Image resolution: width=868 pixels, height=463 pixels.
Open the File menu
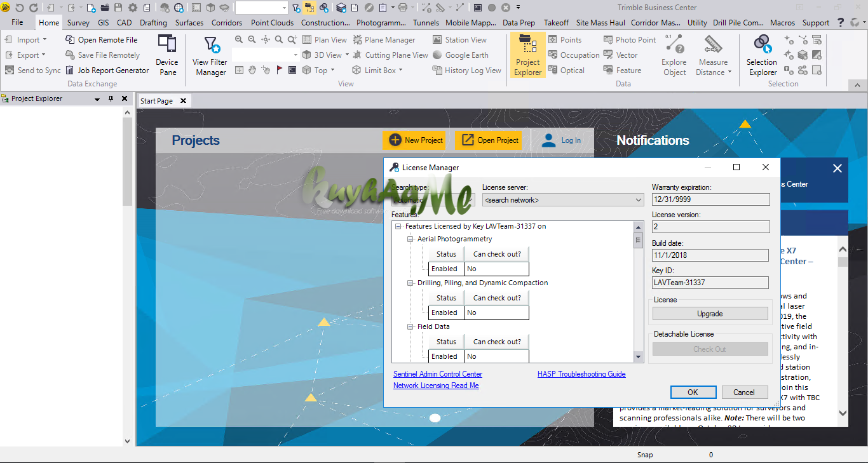pyautogui.click(x=17, y=22)
